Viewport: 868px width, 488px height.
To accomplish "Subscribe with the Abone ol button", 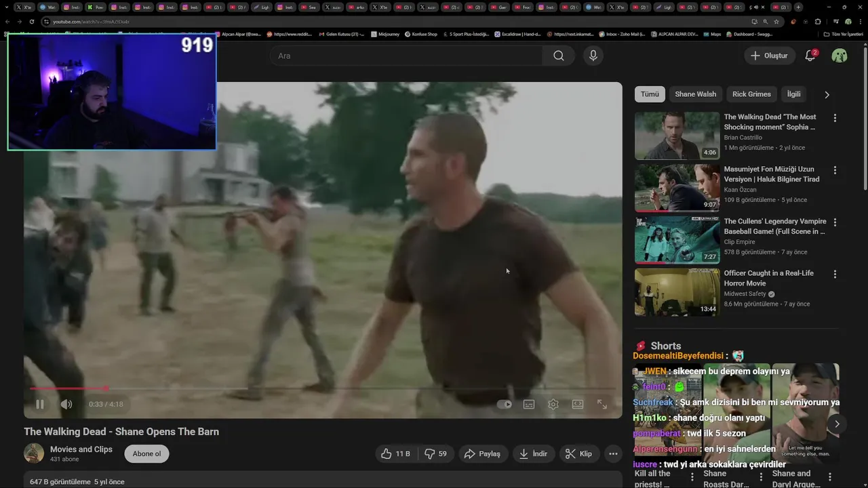I will click(147, 453).
